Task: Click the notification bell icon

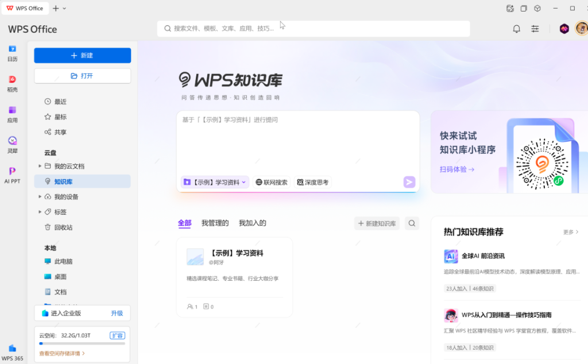Action: (x=516, y=29)
